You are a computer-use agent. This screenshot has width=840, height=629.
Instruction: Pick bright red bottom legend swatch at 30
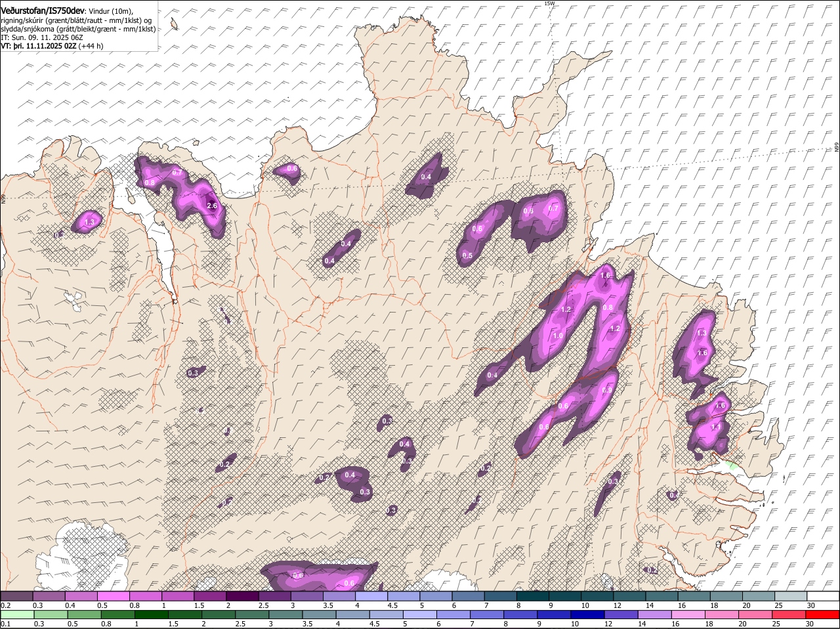[822, 615]
